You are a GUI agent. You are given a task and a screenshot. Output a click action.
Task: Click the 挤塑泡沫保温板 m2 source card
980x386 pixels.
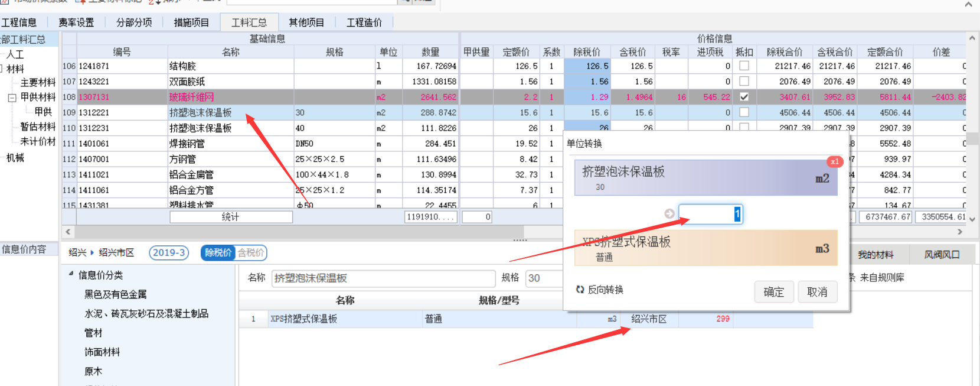[x=706, y=177]
